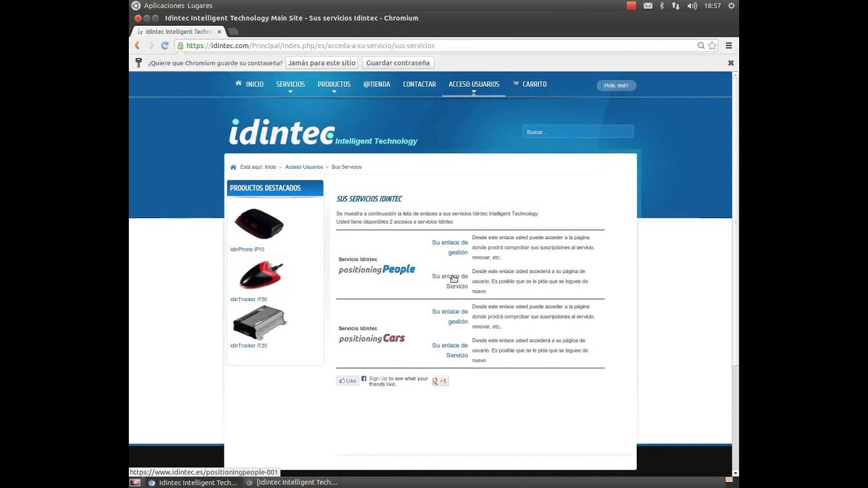Click the Ubuntu logo in top panel
Screen dimensions: 868x488
tap(136, 5)
